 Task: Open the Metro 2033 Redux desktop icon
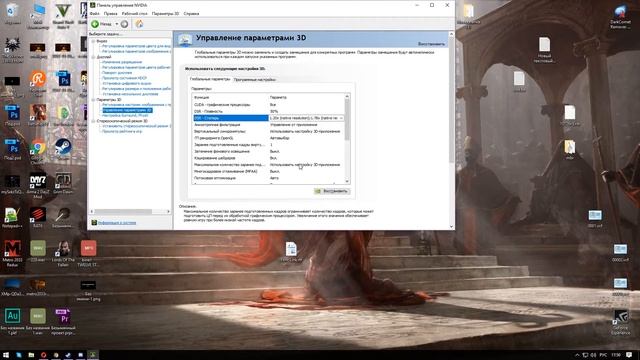click(12, 253)
